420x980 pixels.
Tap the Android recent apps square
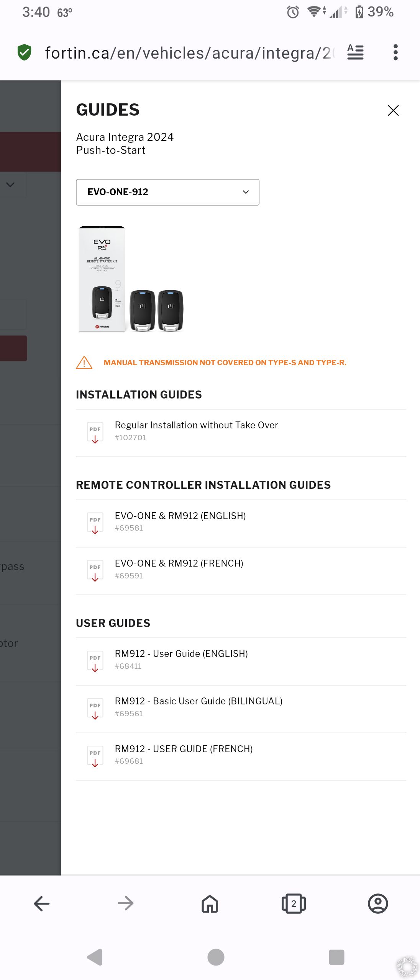click(x=336, y=957)
